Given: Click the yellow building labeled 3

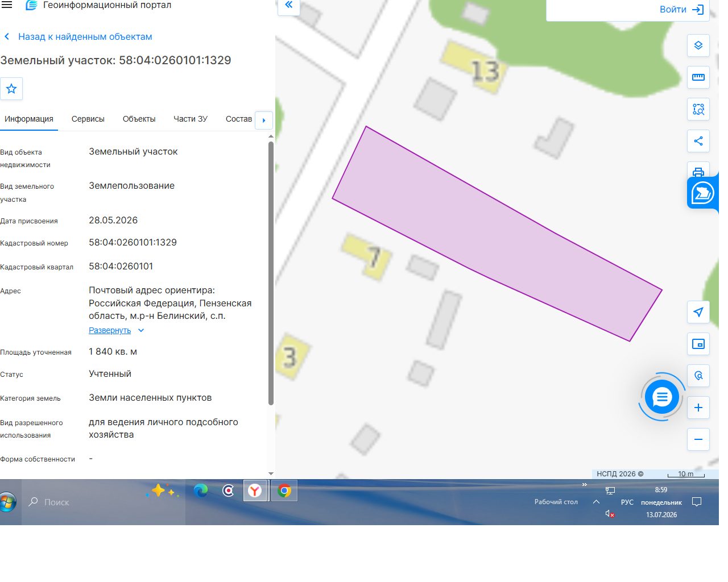Looking at the screenshot, I should [x=292, y=357].
